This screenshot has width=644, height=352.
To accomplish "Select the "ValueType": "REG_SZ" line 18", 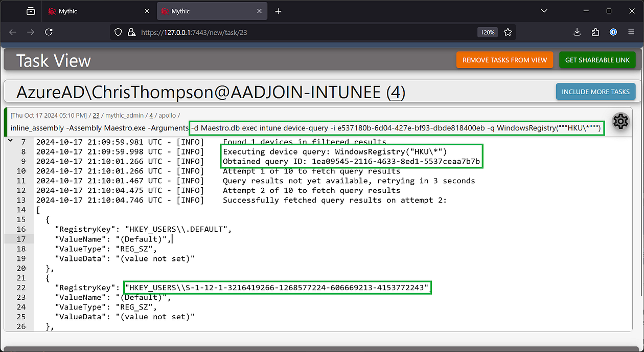I will coord(106,249).
